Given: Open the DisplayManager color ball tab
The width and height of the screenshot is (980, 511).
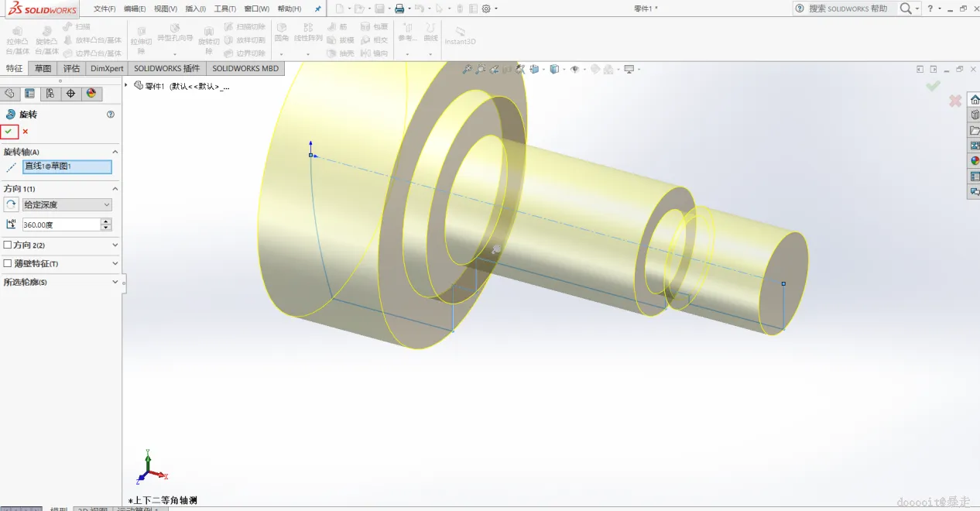Looking at the screenshot, I should tap(91, 94).
